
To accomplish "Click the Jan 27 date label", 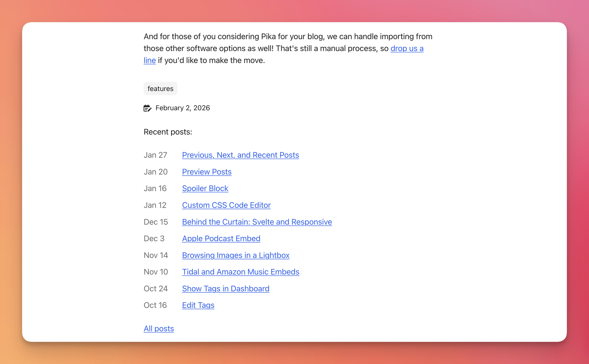I will 155,155.
